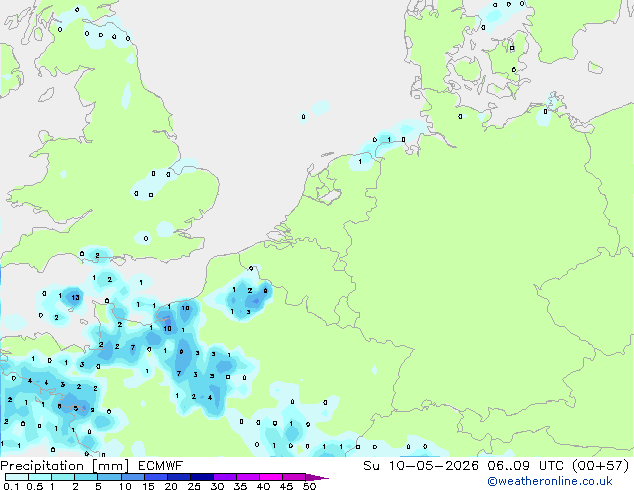Select the 10–15 mm legend swatch
The height and width of the screenshot is (490, 634).
click(132, 477)
